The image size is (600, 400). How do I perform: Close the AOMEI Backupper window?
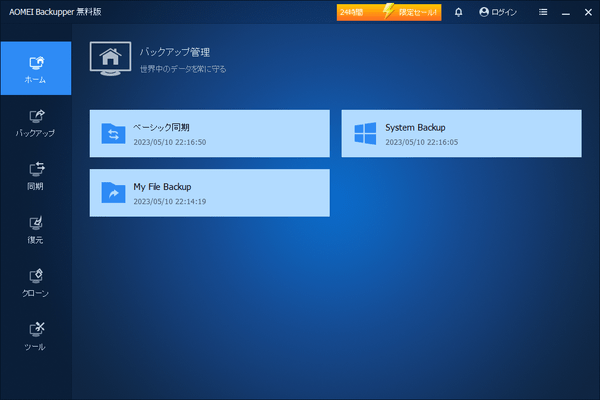[589, 12]
